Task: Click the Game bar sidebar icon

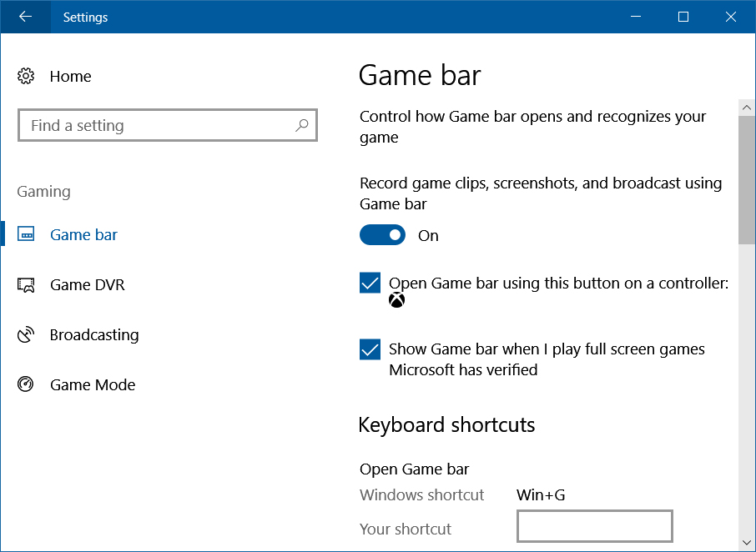Action: (26, 234)
